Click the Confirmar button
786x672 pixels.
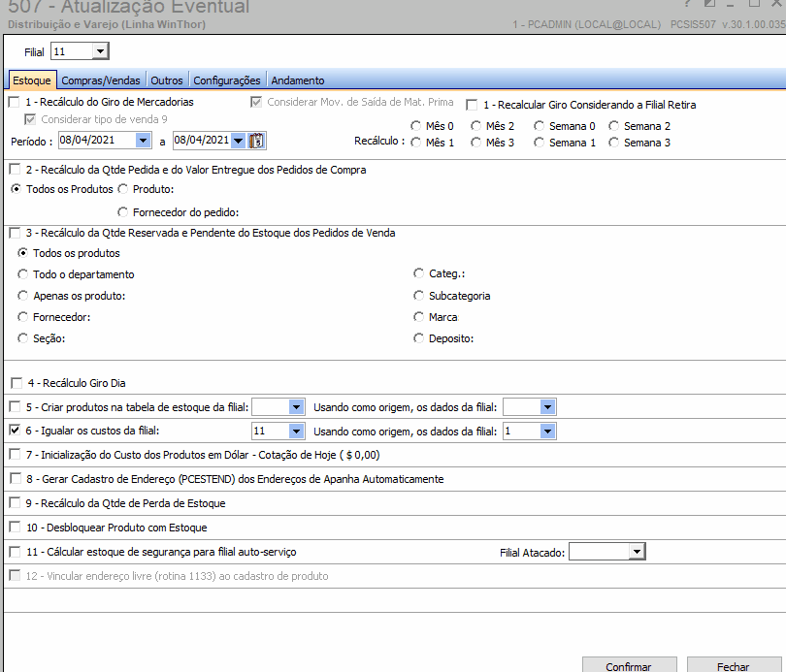[x=629, y=666]
